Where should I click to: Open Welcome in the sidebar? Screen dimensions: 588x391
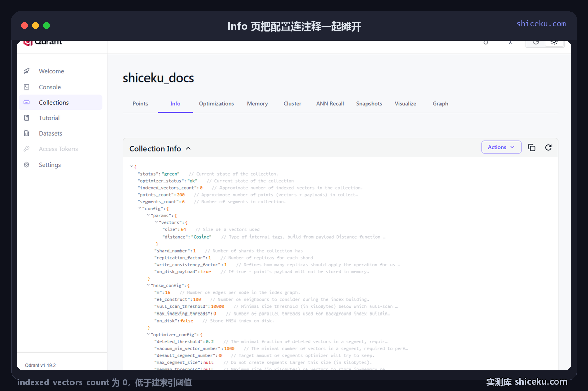[x=60, y=71]
